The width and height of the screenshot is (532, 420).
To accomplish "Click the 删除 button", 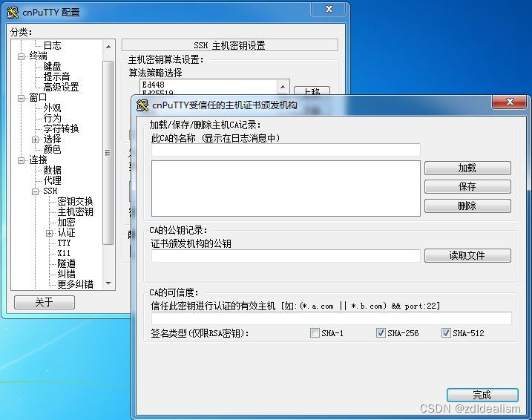I will (x=467, y=206).
